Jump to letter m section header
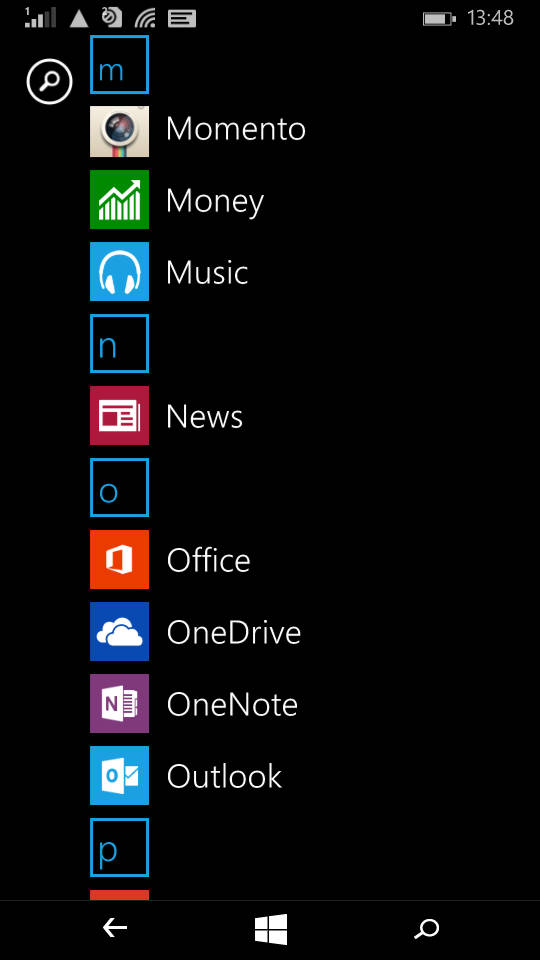 (x=119, y=65)
